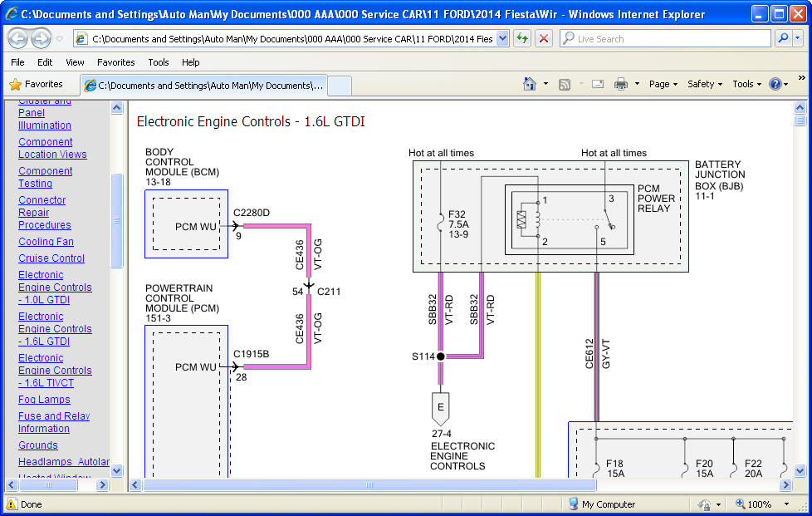The width and height of the screenshot is (812, 516).
Task: Go to Electronic Engine Controls 1.0L GTDI
Action: coord(55,287)
